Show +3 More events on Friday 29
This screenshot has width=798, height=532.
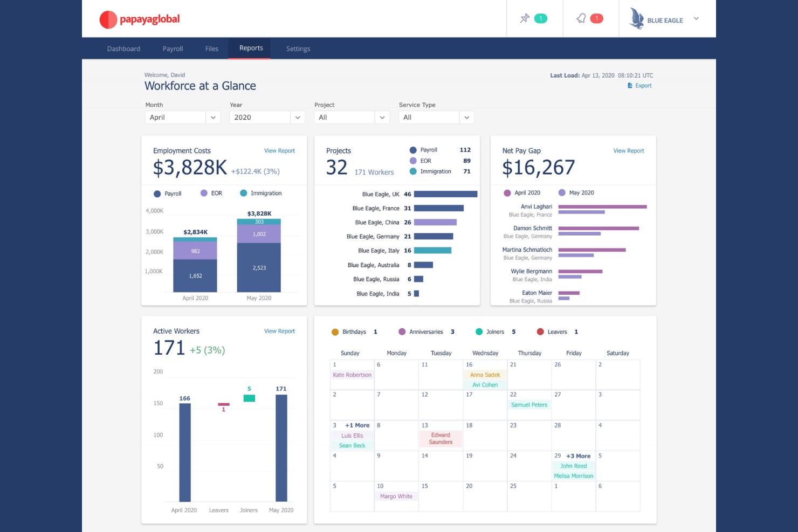pyautogui.click(x=578, y=456)
